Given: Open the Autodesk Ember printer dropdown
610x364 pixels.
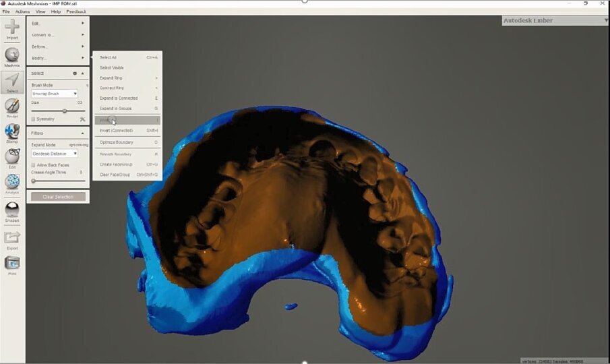Looking at the screenshot, I should point(555,21).
